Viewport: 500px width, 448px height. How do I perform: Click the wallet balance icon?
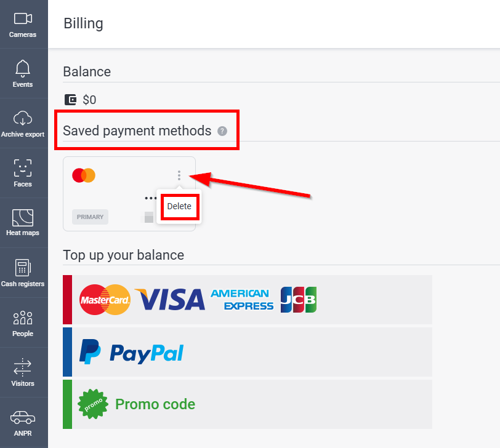[70, 100]
